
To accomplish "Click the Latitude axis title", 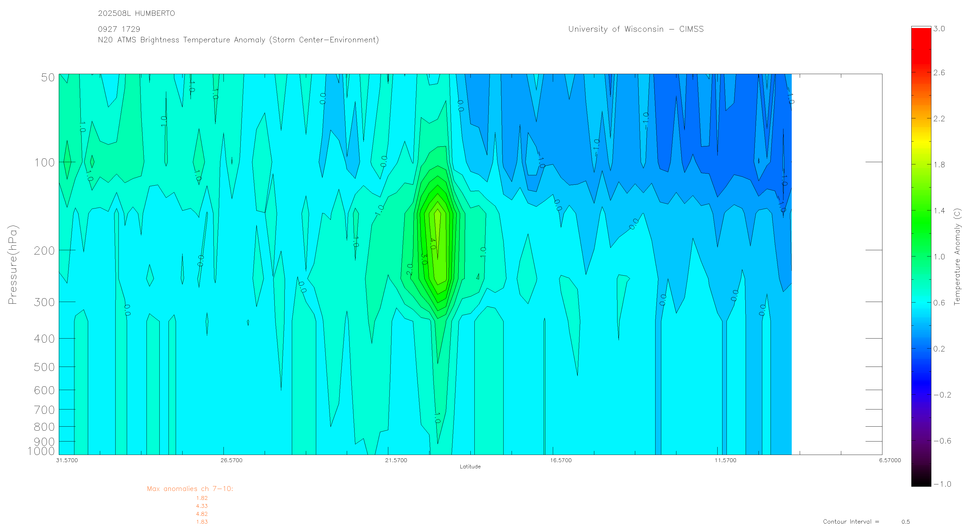I will 470,467.
